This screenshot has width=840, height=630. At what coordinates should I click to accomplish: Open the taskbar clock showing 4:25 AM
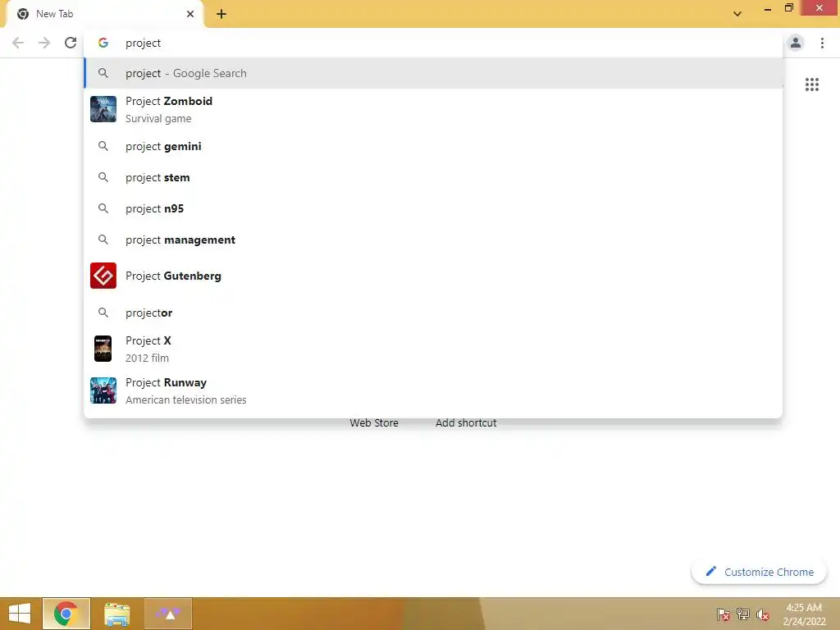coord(804,614)
